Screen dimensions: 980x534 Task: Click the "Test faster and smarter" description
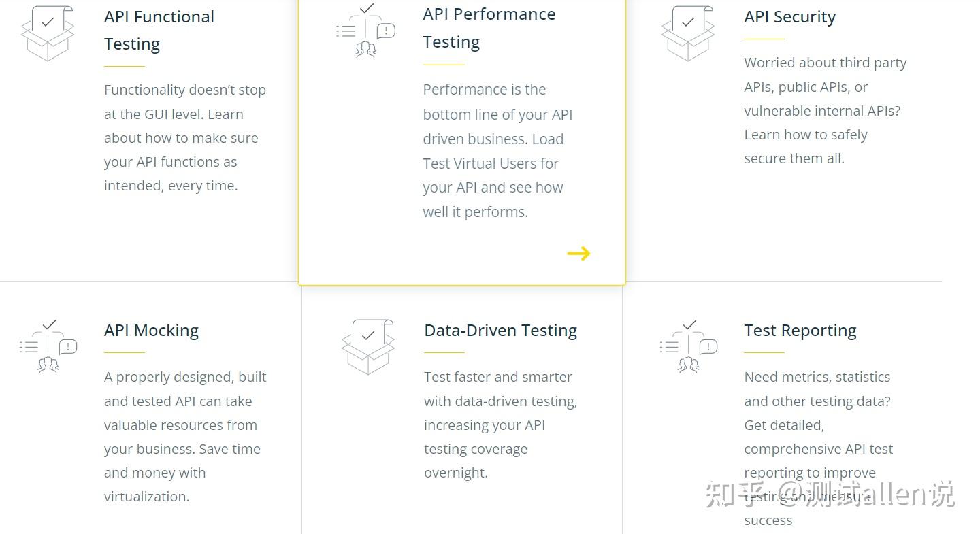(500, 424)
